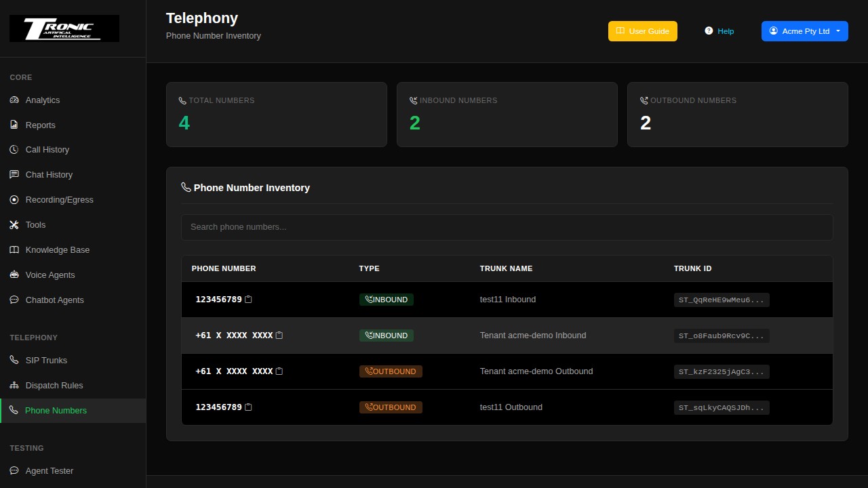Select the Recording/Egress record icon
868x488 pixels.
pos(14,200)
